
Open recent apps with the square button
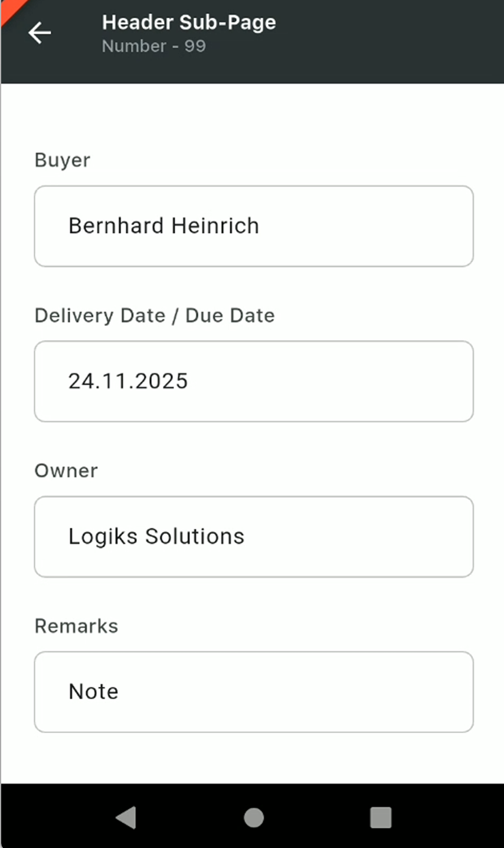pos(381,818)
